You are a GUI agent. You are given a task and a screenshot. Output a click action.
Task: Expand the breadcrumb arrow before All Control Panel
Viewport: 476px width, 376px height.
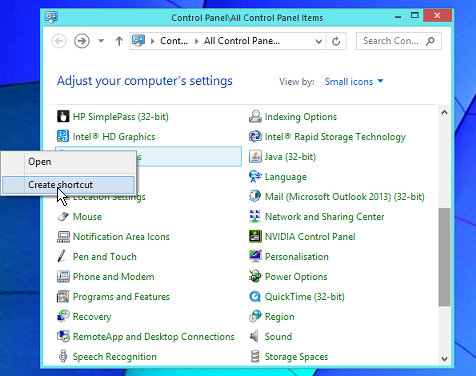click(197, 41)
